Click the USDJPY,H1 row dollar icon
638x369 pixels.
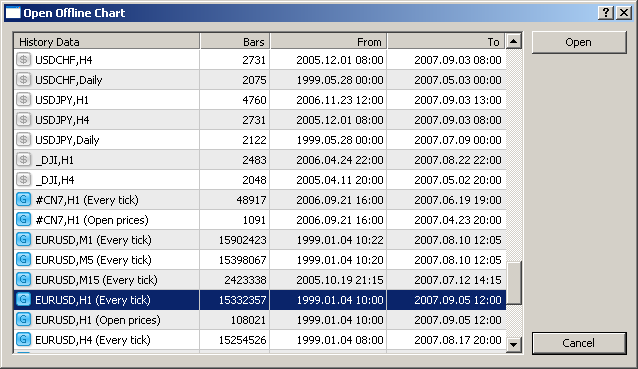pyautogui.click(x=23, y=100)
